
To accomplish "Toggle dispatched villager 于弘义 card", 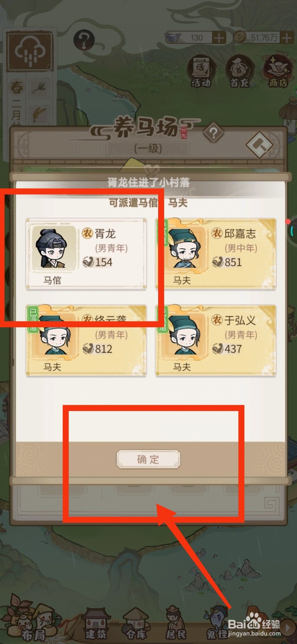I will click(x=216, y=341).
